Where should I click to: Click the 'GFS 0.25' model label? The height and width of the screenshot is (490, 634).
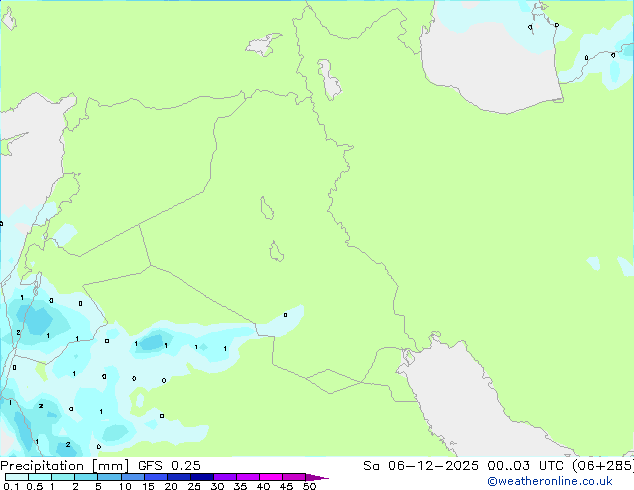point(169,466)
